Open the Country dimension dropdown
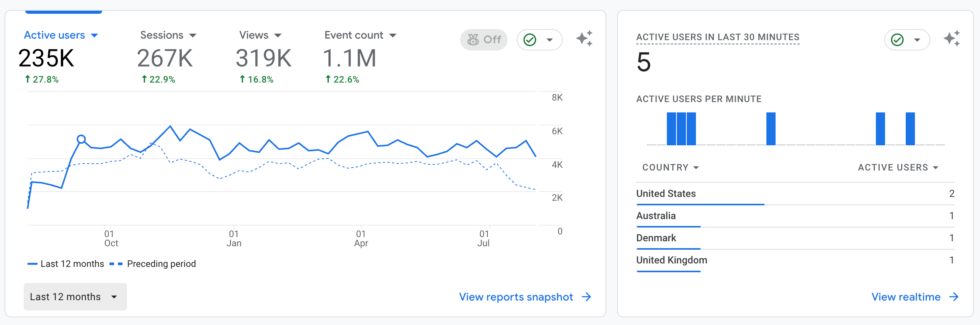This screenshot has width=980, height=325. pos(670,167)
